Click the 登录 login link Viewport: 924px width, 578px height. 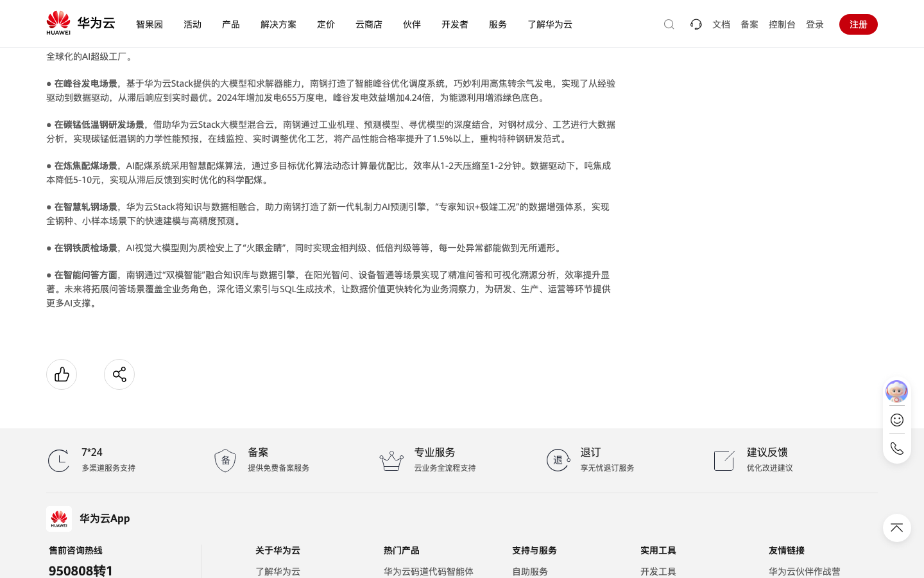click(815, 24)
